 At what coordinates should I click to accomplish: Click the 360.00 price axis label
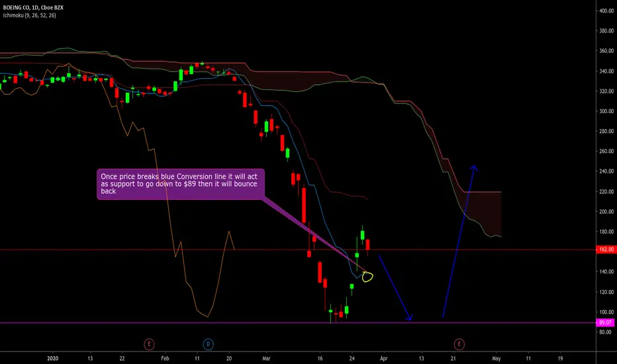[606, 51]
